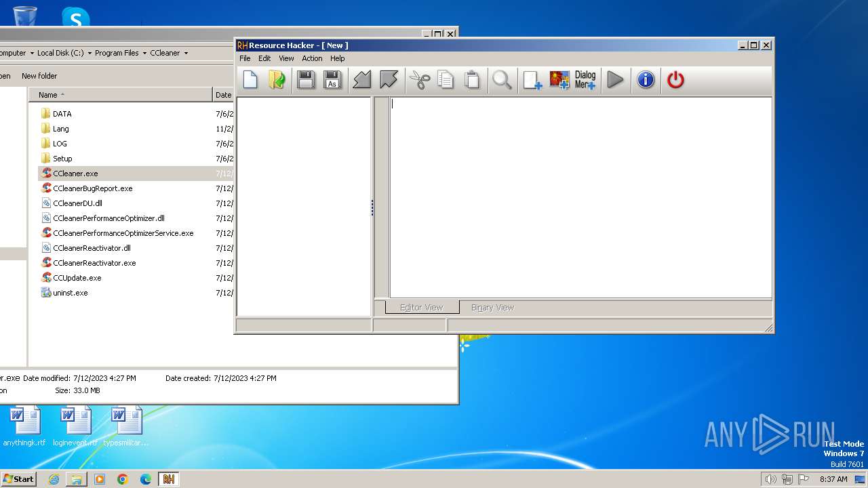The width and height of the screenshot is (868, 488).
Task: Click the Save floppy disk toolbar icon
Action: tap(306, 80)
